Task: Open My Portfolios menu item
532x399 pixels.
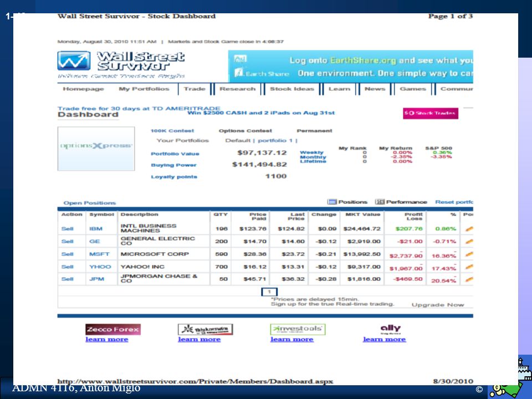Action: tap(144, 89)
